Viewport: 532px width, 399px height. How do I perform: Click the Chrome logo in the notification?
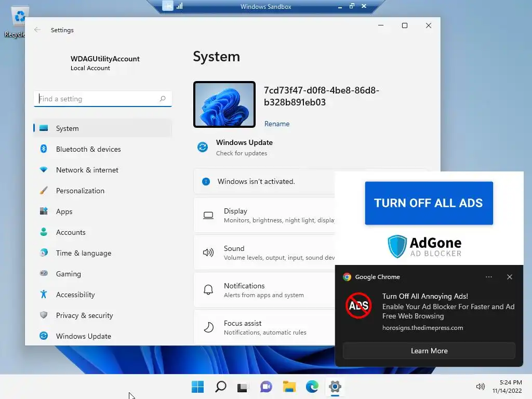click(347, 277)
